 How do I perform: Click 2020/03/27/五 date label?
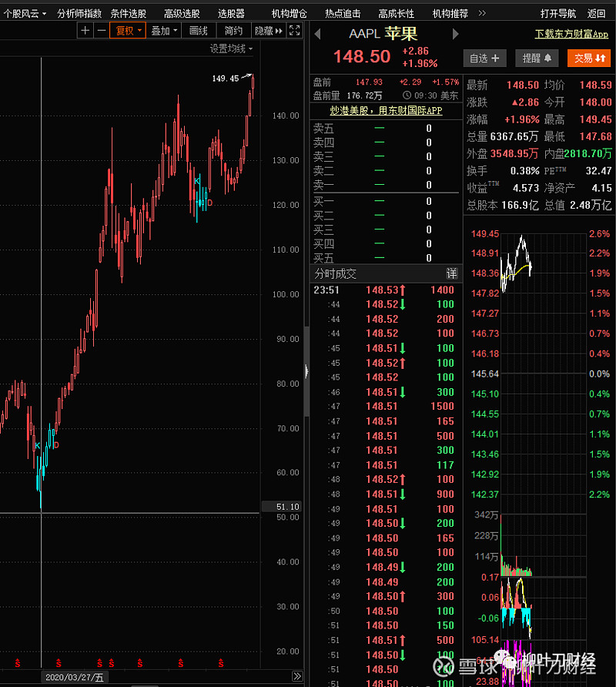75,677
